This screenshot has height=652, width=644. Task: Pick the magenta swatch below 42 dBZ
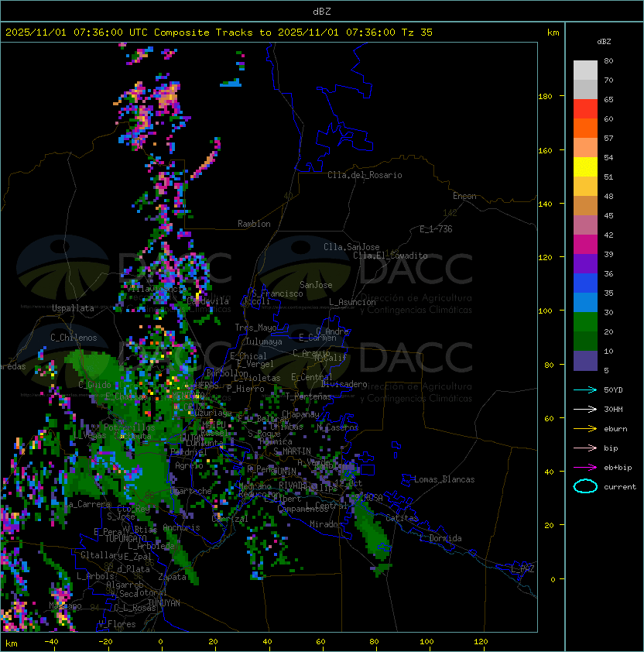pos(585,244)
